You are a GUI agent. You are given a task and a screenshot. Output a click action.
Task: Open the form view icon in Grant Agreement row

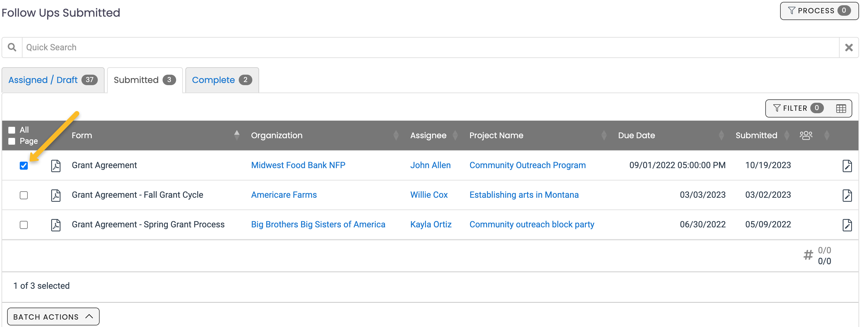[x=847, y=166]
